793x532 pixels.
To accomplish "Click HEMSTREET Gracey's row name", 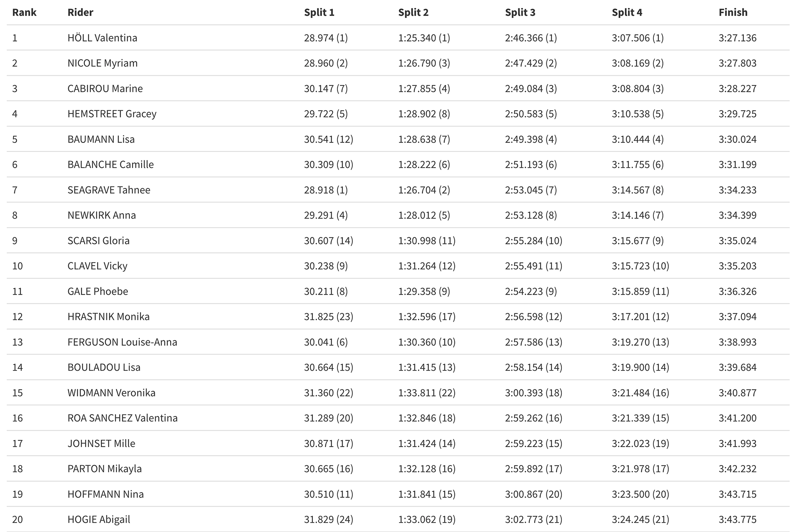I will 112,114.
